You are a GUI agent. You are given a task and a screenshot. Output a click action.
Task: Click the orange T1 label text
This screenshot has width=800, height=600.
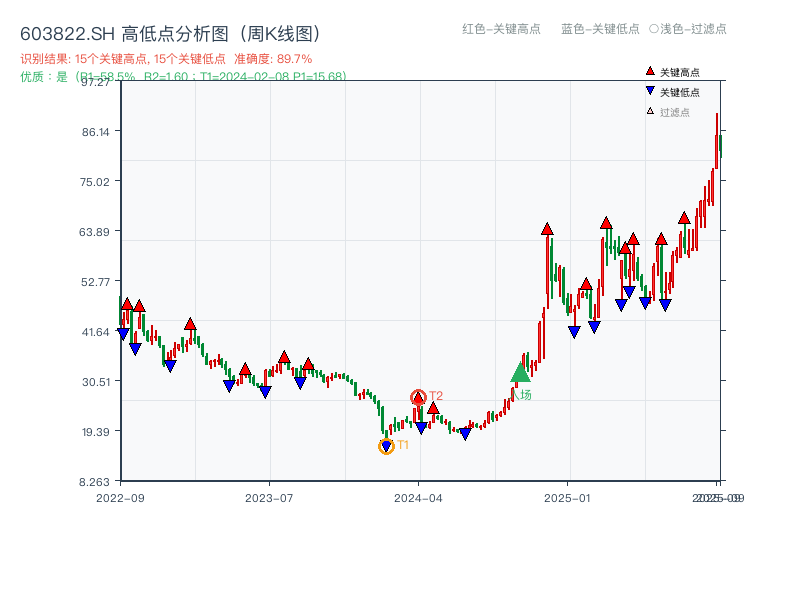tap(403, 445)
